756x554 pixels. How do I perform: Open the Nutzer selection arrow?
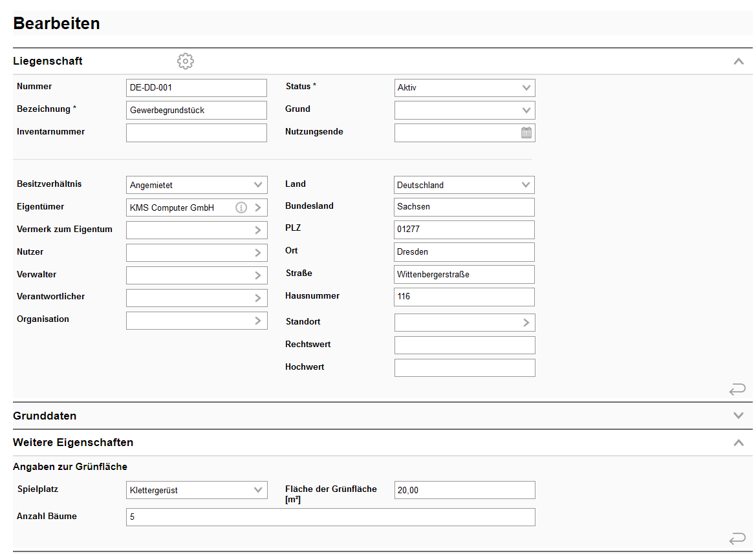(x=258, y=253)
